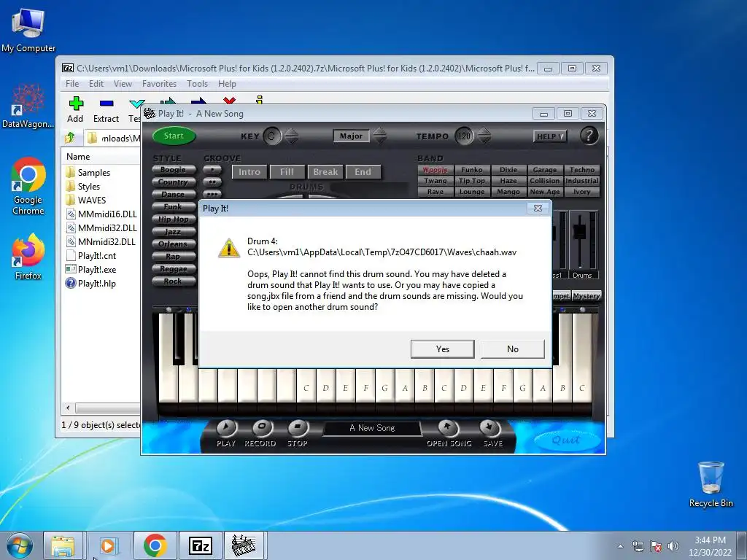The height and width of the screenshot is (560, 747).
Task: Open the Edit menu in 7-Zip
Action: click(96, 84)
